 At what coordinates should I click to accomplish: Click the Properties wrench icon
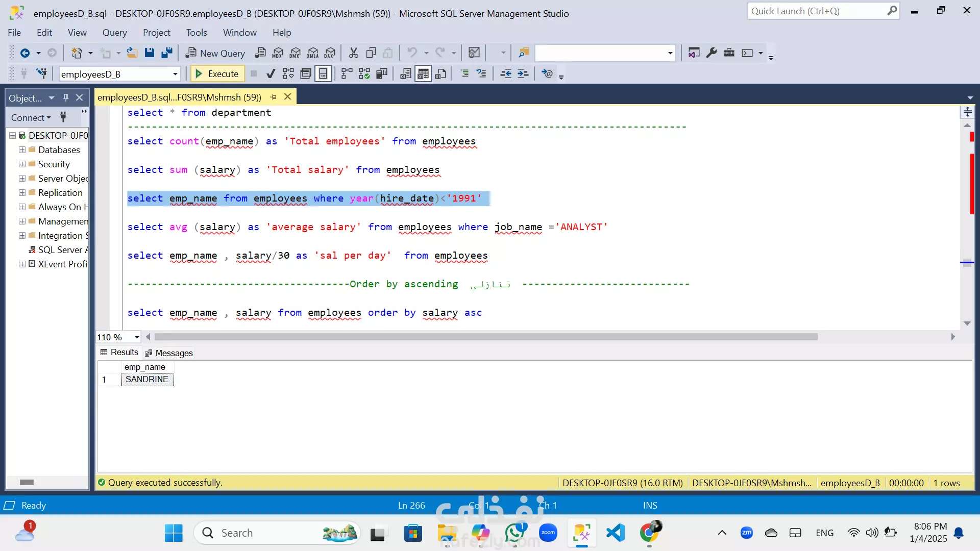tap(712, 53)
